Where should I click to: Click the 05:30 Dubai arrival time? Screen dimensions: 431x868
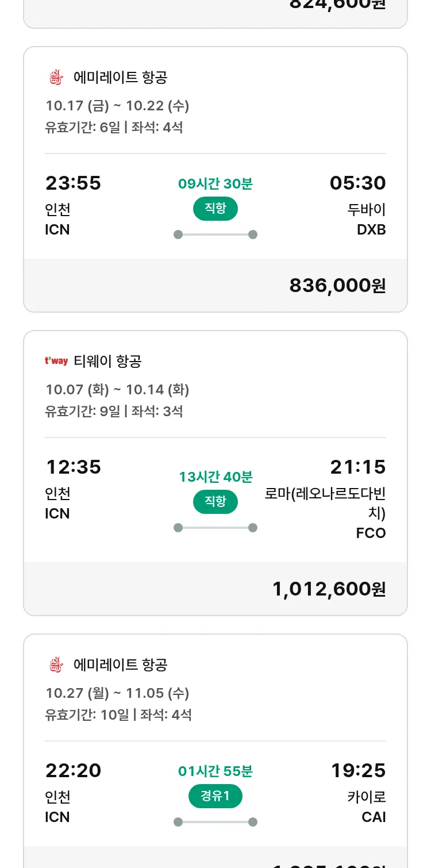tap(357, 183)
